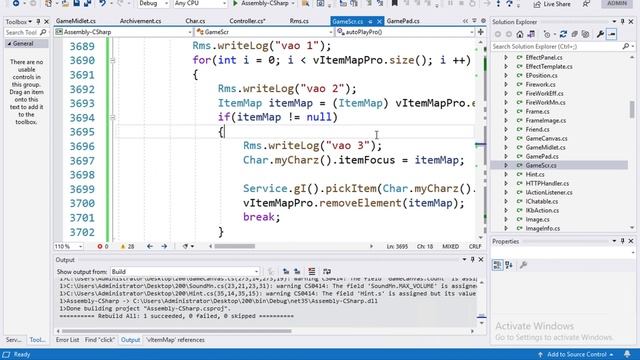Open the Debug configuration dropdown

(153, 4)
